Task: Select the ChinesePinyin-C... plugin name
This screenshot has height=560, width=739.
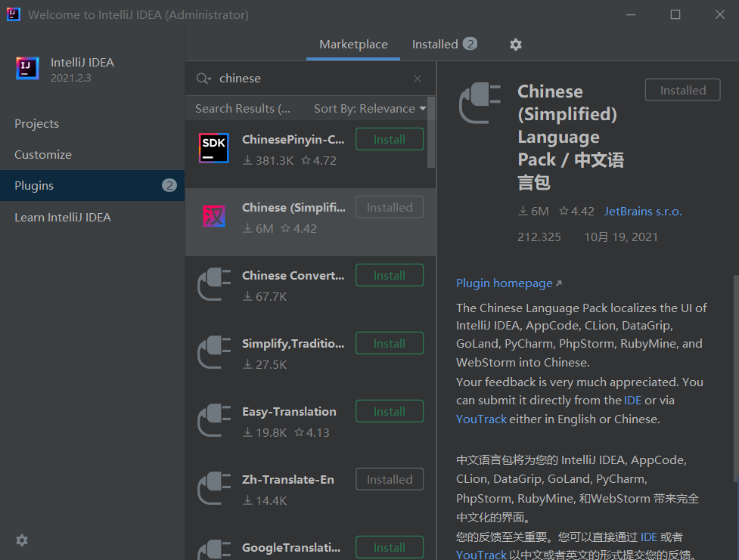Action: point(293,140)
